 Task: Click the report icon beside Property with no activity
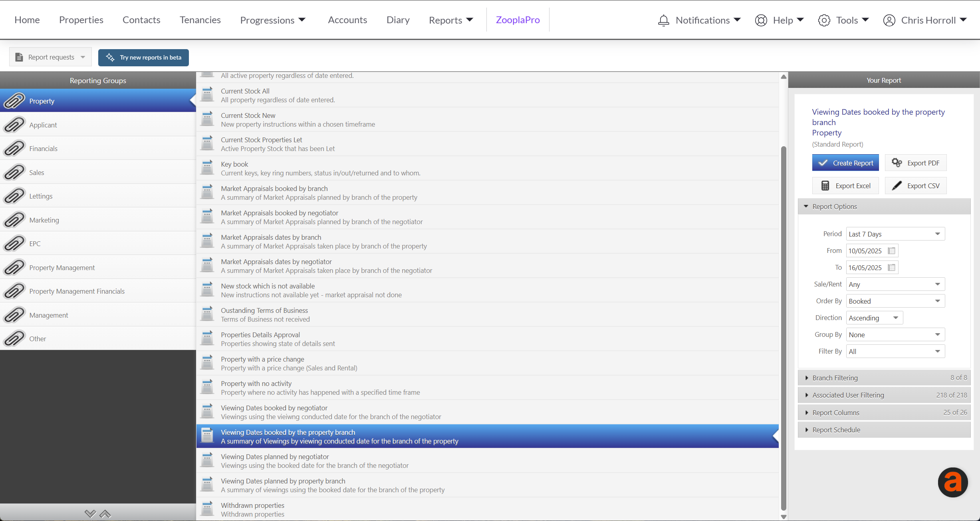pyautogui.click(x=207, y=387)
